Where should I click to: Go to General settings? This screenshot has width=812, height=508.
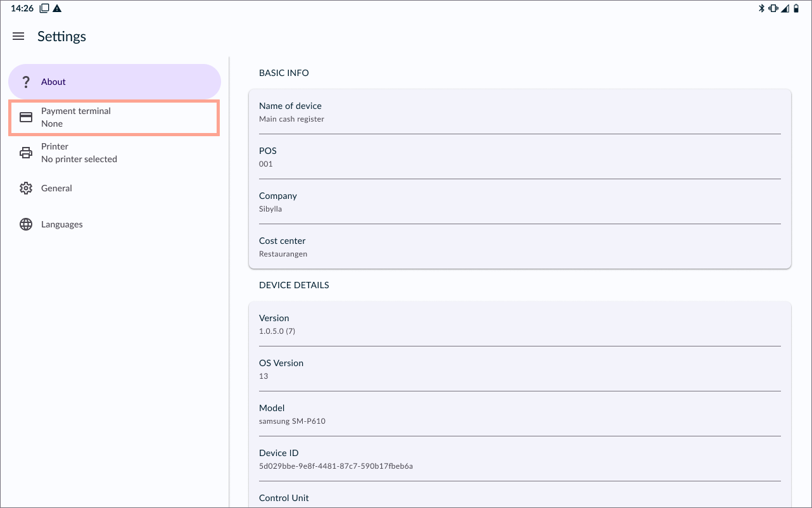115,188
